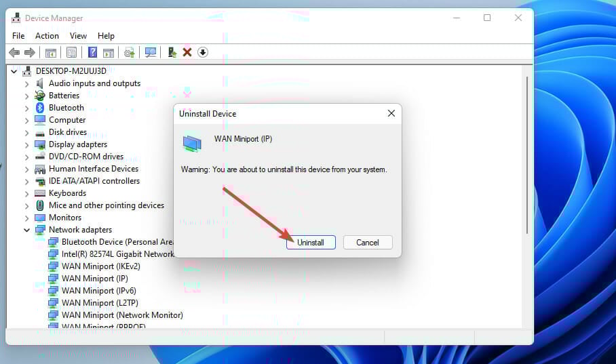The width and height of the screenshot is (616, 364).
Task: Click the Monitors label
Action: (65, 218)
